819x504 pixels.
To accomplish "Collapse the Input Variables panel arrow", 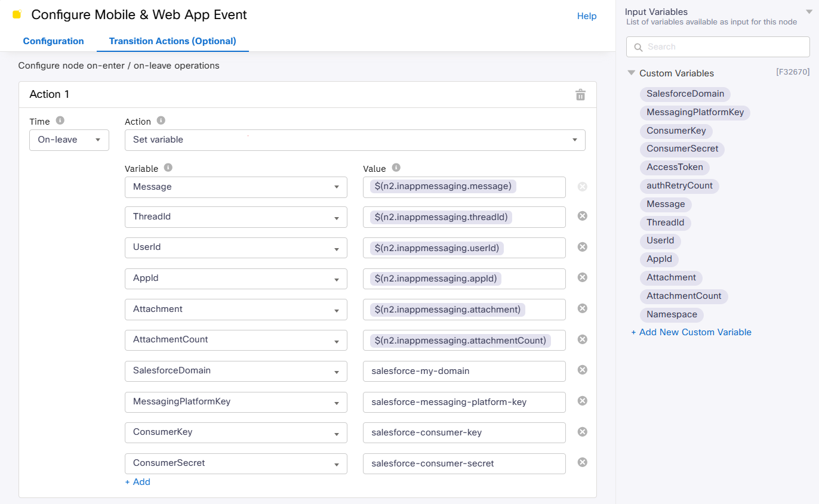I will click(x=809, y=12).
